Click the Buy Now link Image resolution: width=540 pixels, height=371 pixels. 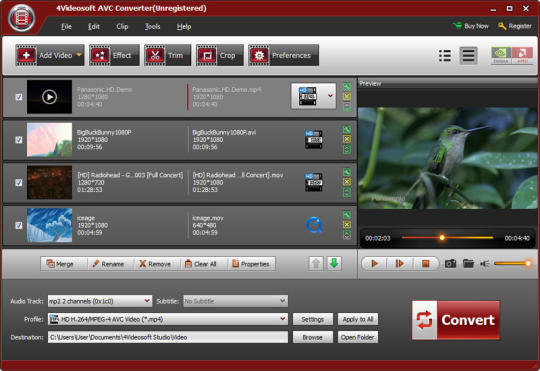[471, 26]
